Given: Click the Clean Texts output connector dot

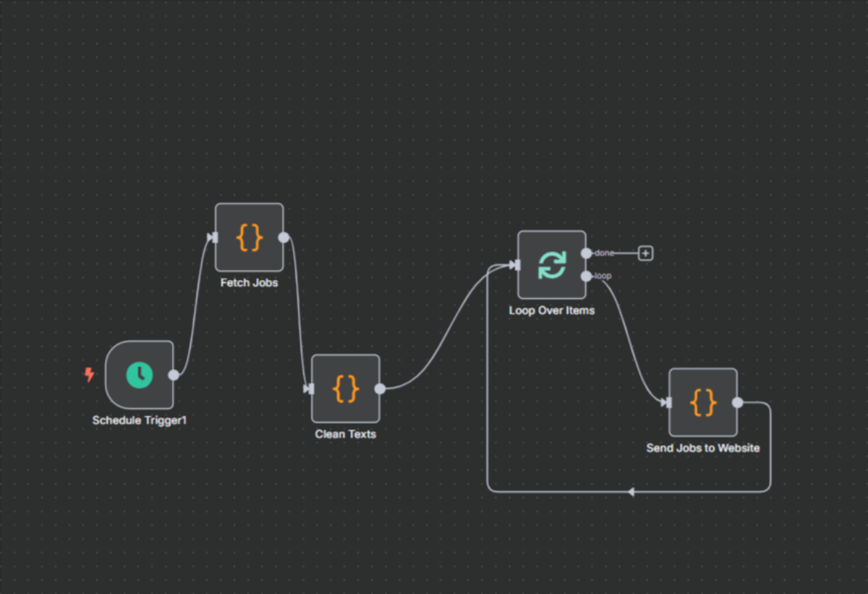Looking at the screenshot, I should [x=380, y=389].
